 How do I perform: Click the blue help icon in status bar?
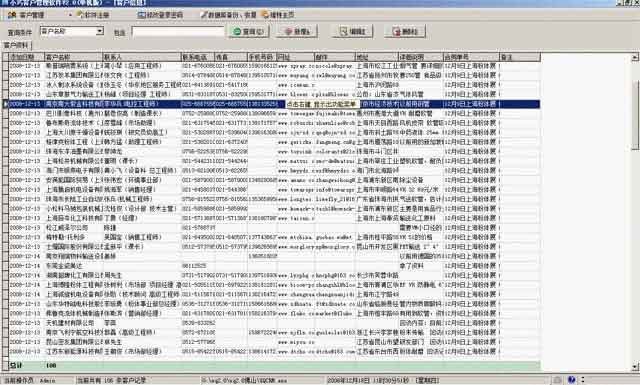(x=571, y=380)
